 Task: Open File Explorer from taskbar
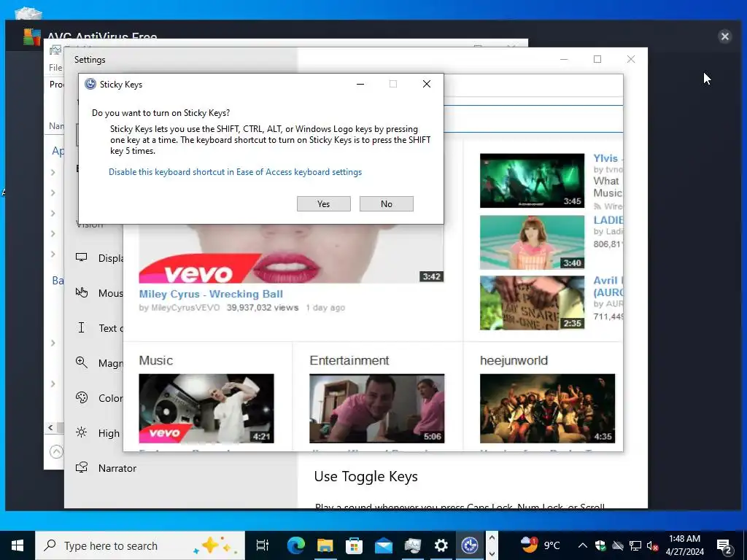(325, 545)
